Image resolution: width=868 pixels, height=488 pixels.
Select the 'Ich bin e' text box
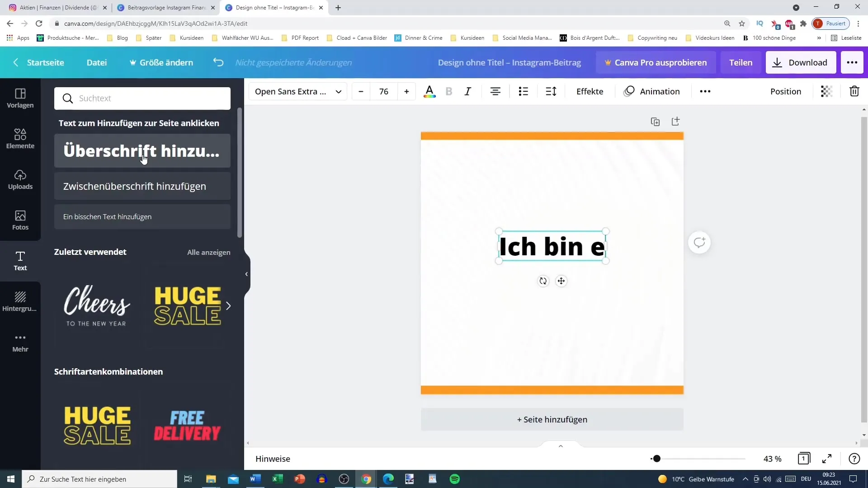point(552,247)
